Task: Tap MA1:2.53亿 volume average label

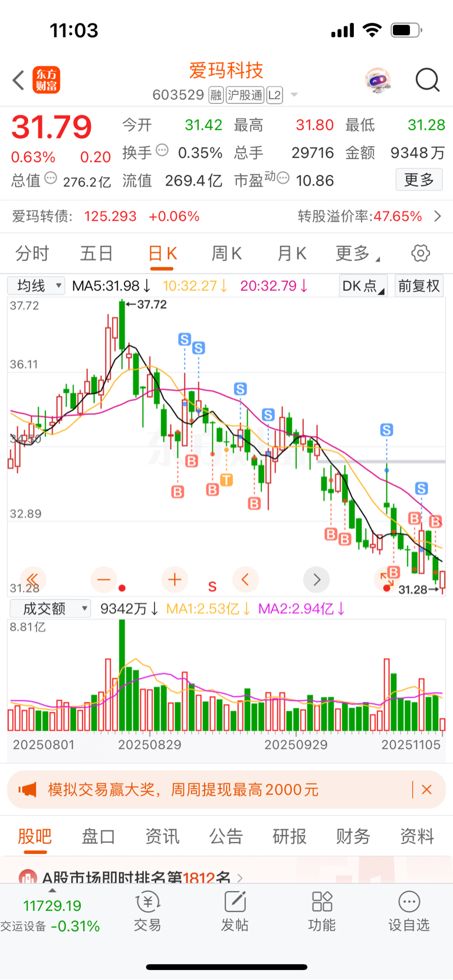Action: pyautogui.click(x=209, y=608)
